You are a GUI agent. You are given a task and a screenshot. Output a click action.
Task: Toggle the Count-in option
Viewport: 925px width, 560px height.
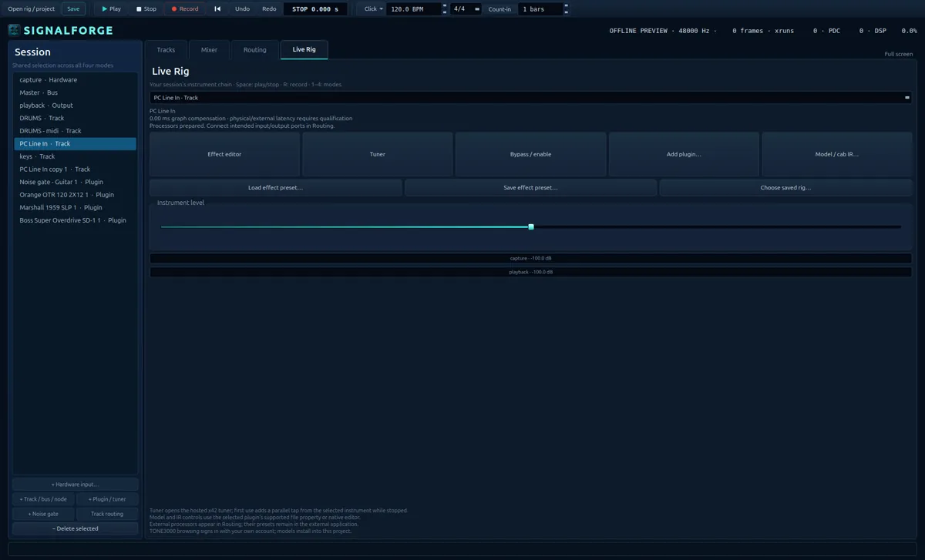point(499,9)
